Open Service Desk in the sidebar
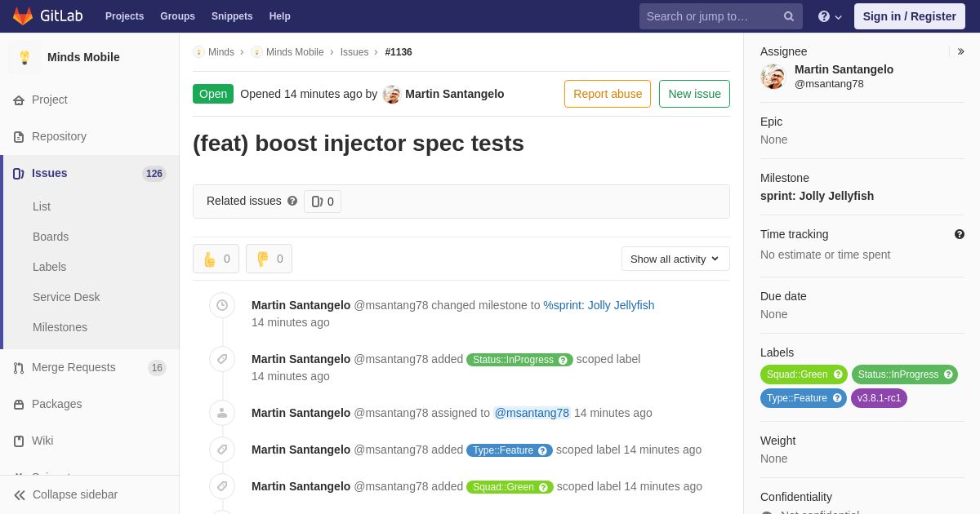Viewport: 980px width, 514px height. 66,297
